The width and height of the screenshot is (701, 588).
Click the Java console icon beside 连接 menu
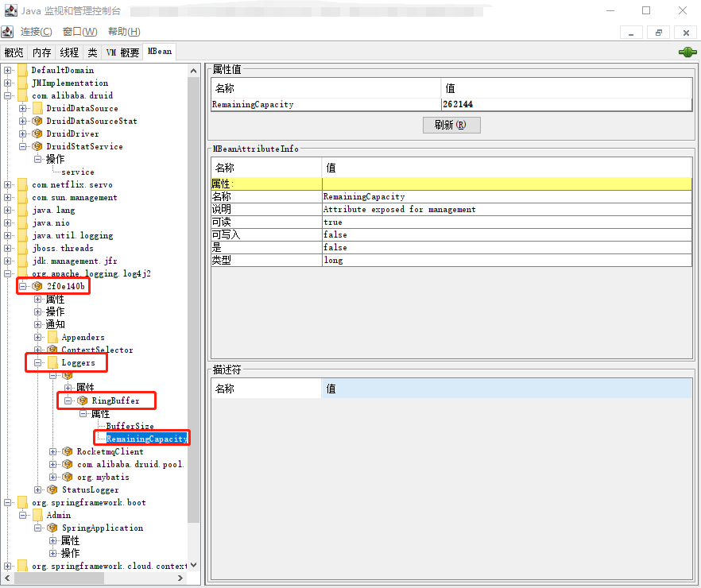[x=7, y=32]
